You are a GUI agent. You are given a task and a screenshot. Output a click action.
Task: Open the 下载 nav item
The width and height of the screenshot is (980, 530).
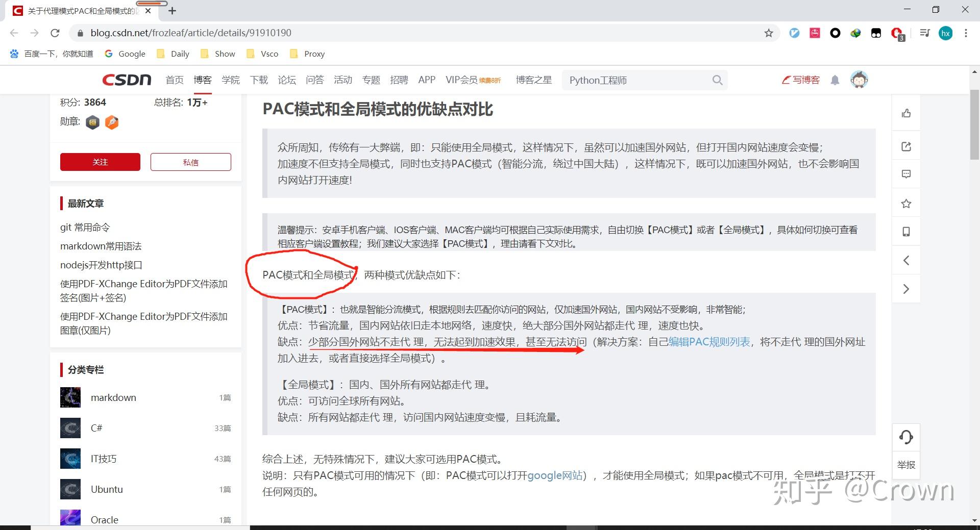pyautogui.click(x=259, y=80)
